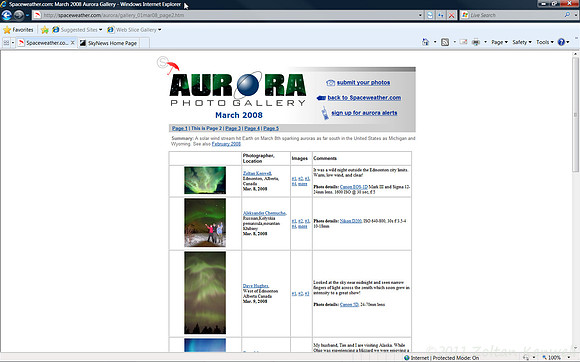Viewport: 580px width, 362px height.
Task: Go to Page 4 of the gallery
Action: (252, 128)
